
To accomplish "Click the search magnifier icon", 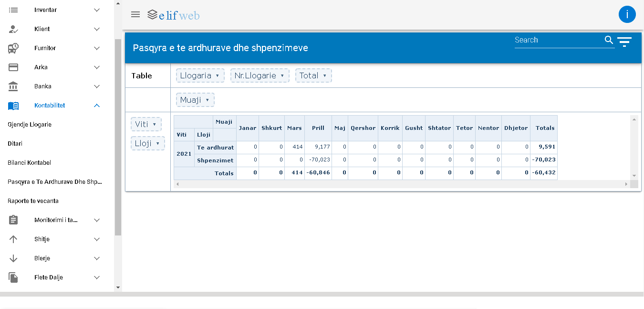I will tap(609, 40).
